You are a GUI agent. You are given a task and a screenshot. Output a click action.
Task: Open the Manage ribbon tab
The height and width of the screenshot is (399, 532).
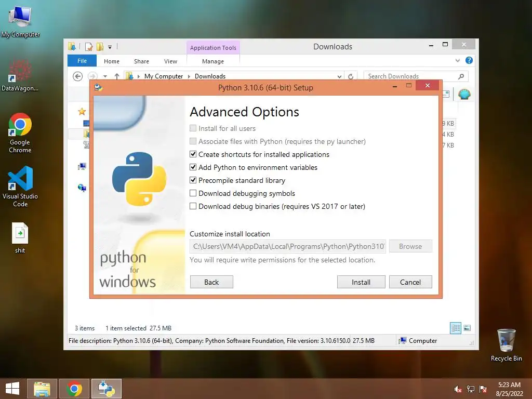click(212, 61)
